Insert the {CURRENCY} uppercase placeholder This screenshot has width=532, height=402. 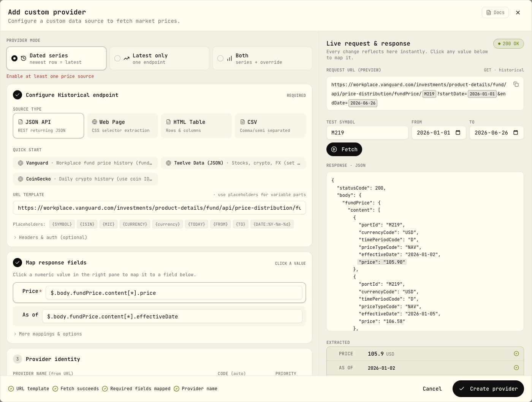pyautogui.click(x=135, y=224)
